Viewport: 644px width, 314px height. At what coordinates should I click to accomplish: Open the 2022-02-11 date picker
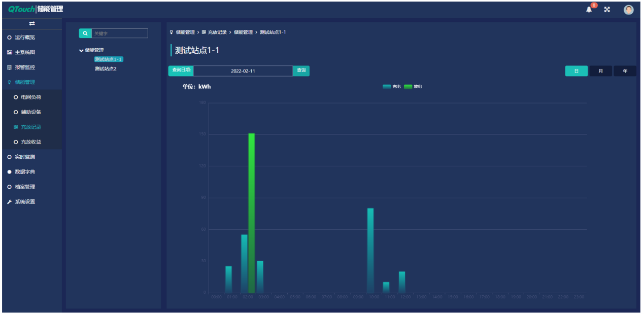pyautogui.click(x=243, y=71)
